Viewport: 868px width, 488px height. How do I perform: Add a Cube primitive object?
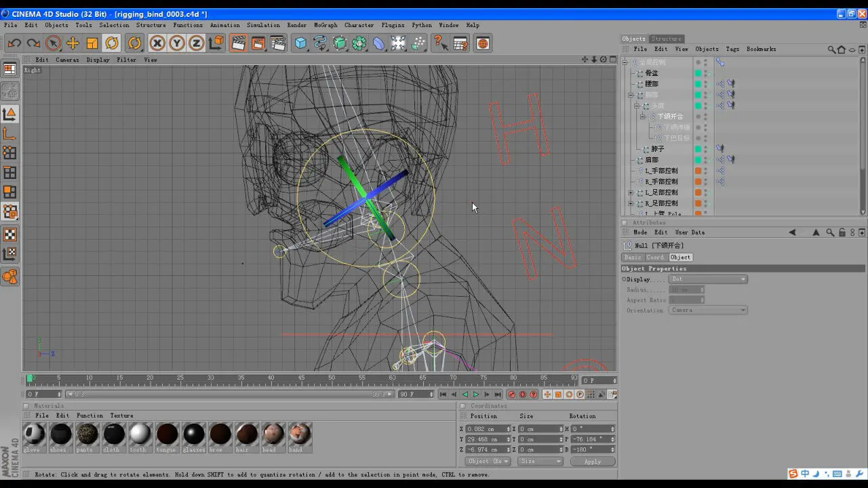tap(300, 43)
